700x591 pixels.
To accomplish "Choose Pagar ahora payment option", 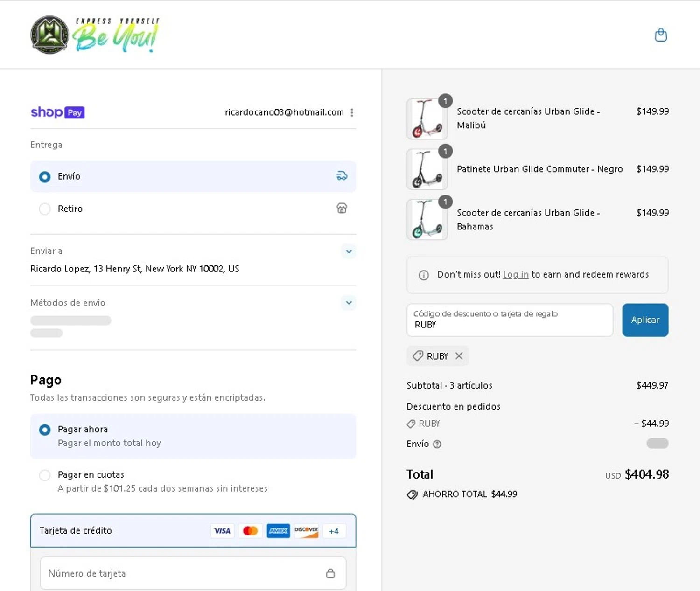I will pos(193,436).
